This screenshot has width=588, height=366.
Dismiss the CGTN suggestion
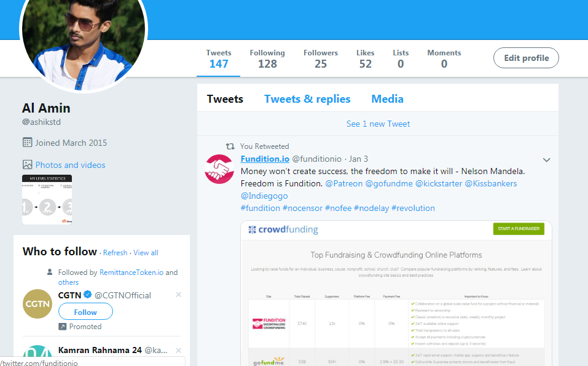tap(179, 295)
